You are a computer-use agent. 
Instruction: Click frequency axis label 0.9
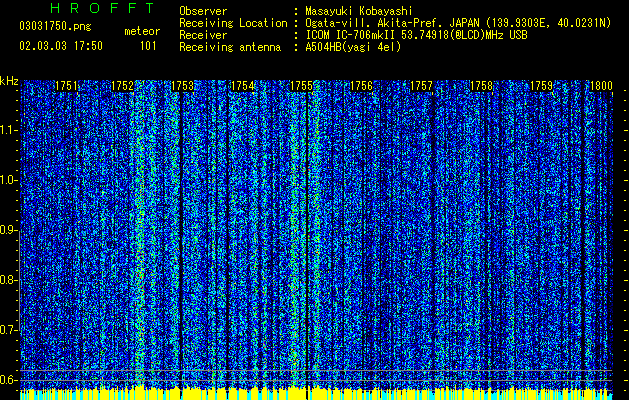[x=9, y=230]
